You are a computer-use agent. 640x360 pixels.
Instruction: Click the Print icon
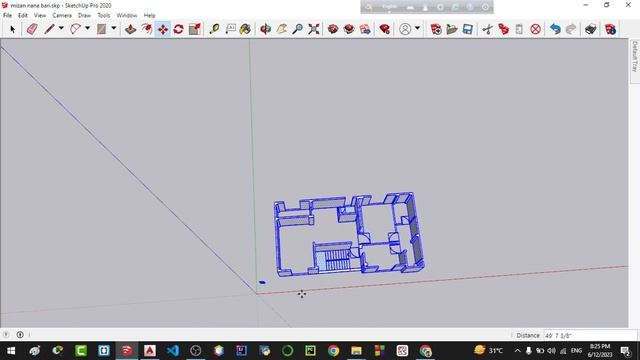591,29
